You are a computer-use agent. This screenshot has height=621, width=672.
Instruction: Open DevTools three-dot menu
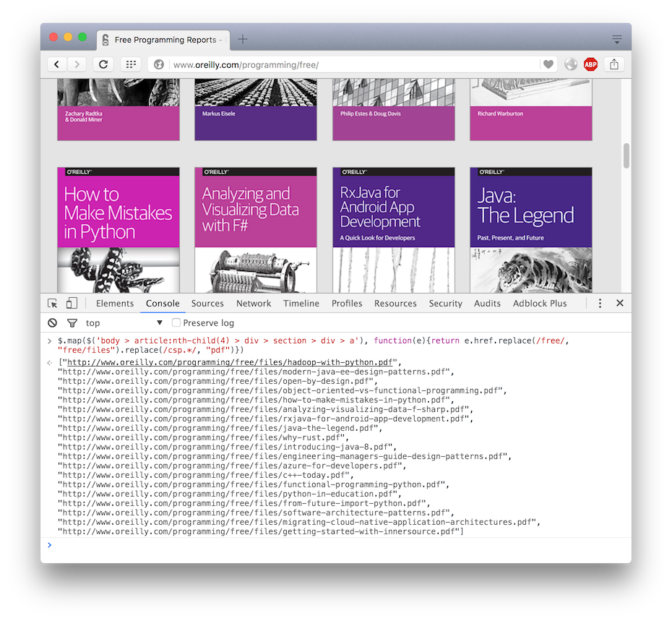(600, 303)
